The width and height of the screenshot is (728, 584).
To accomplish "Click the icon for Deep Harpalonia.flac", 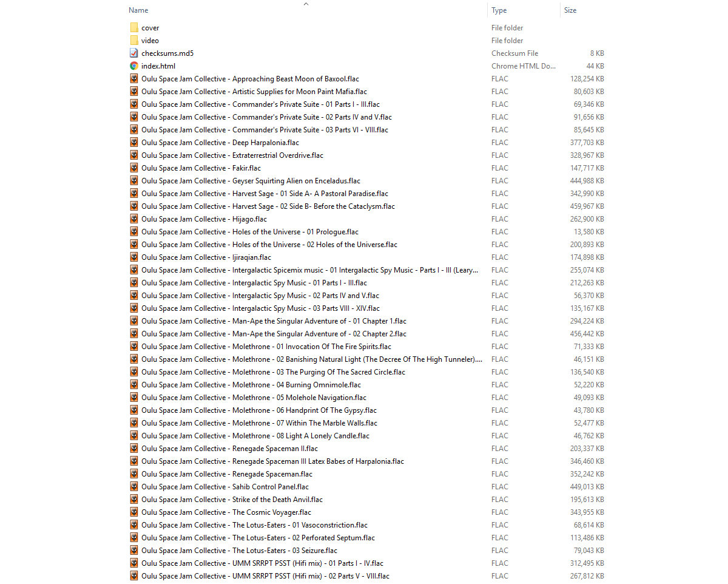I will tap(134, 143).
